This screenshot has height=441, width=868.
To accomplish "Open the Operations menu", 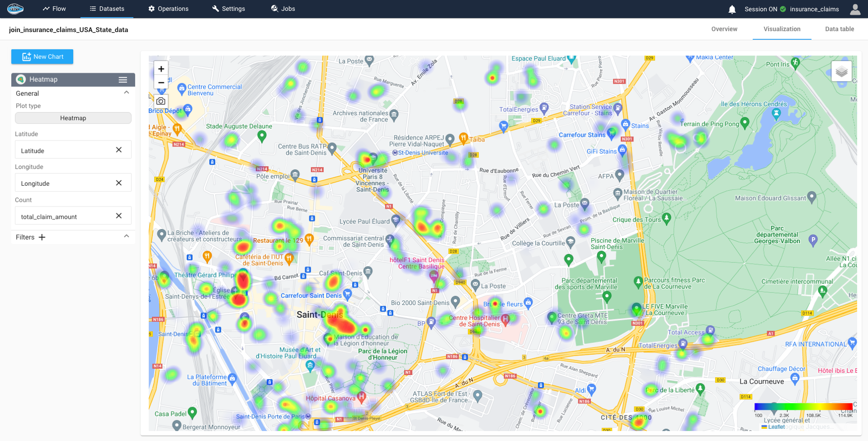I will click(168, 9).
